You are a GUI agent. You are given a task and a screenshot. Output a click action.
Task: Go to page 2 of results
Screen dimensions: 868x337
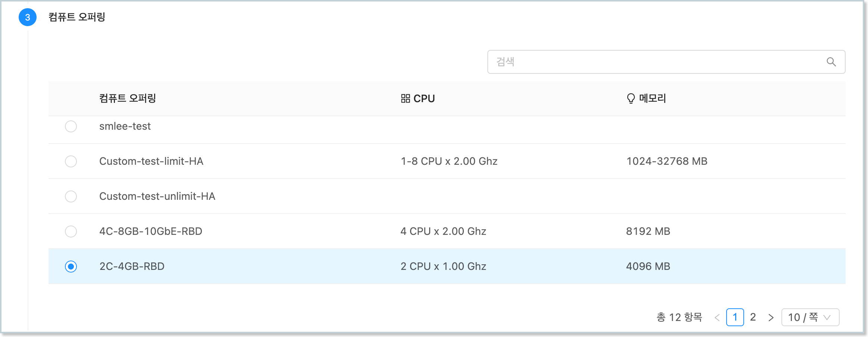753,317
